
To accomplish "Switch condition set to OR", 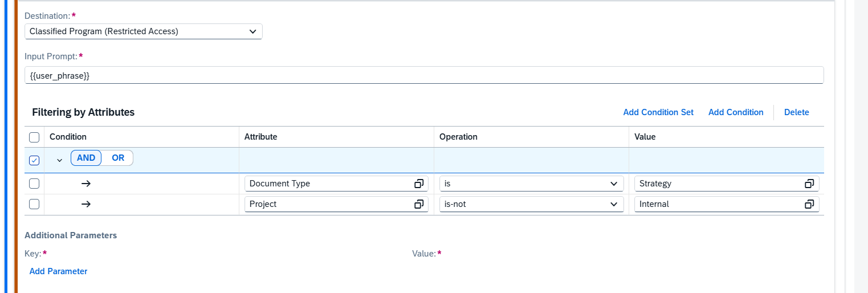I will click(118, 158).
